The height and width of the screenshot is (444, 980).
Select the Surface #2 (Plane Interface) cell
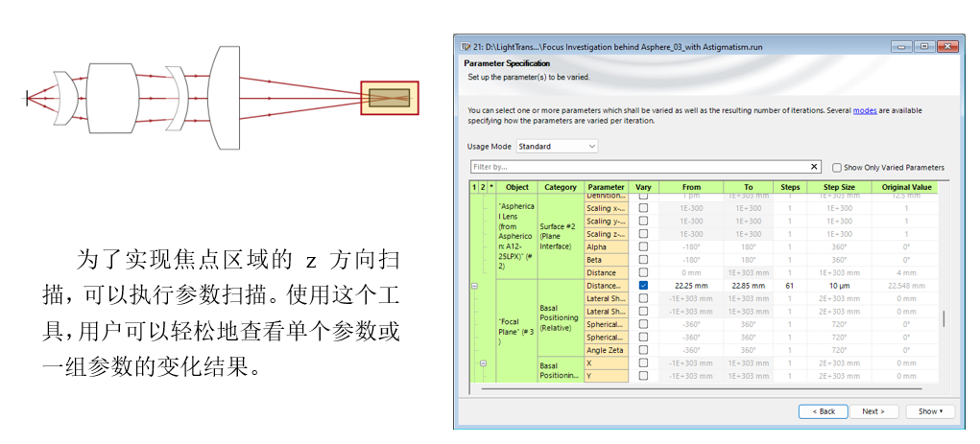coord(561,237)
